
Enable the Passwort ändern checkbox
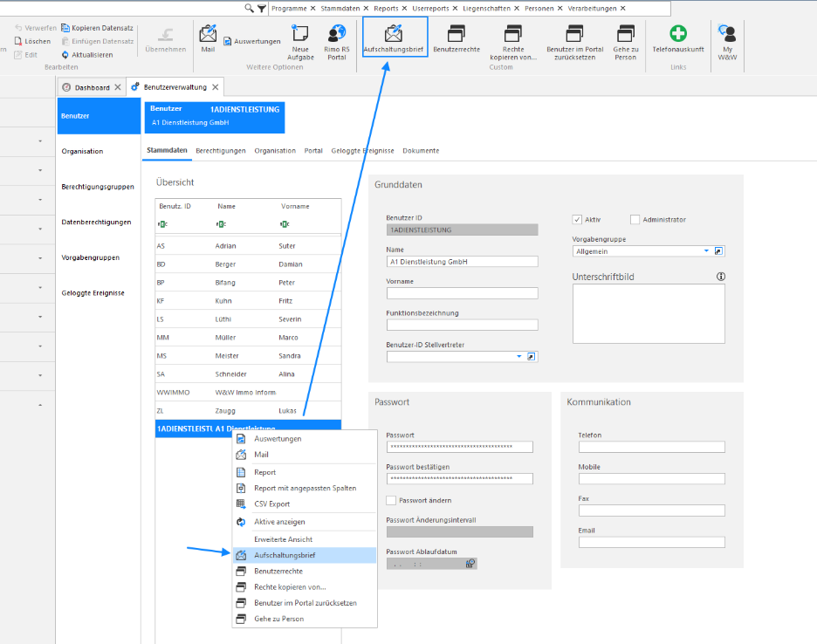pos(391,500)
